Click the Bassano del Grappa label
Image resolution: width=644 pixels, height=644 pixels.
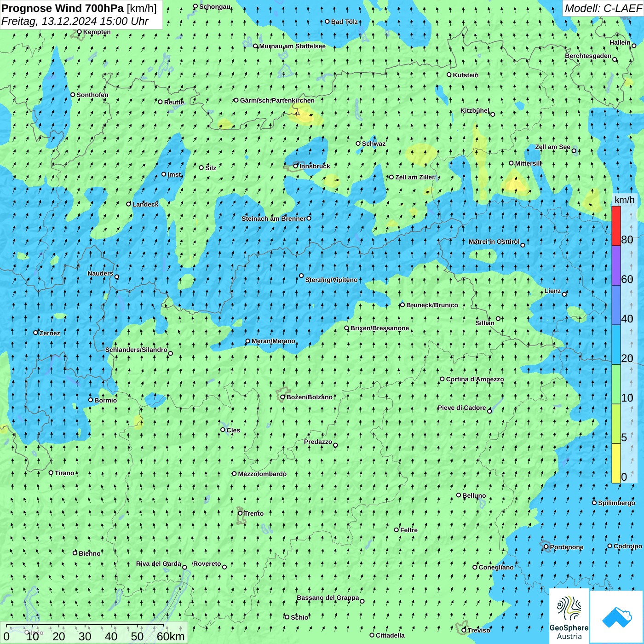[x=328, y=598]
